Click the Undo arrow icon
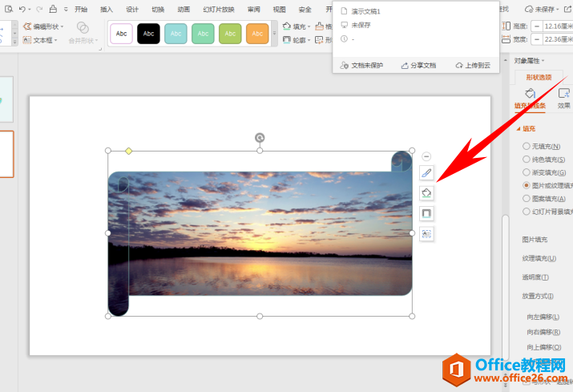 tap(22, 9)
